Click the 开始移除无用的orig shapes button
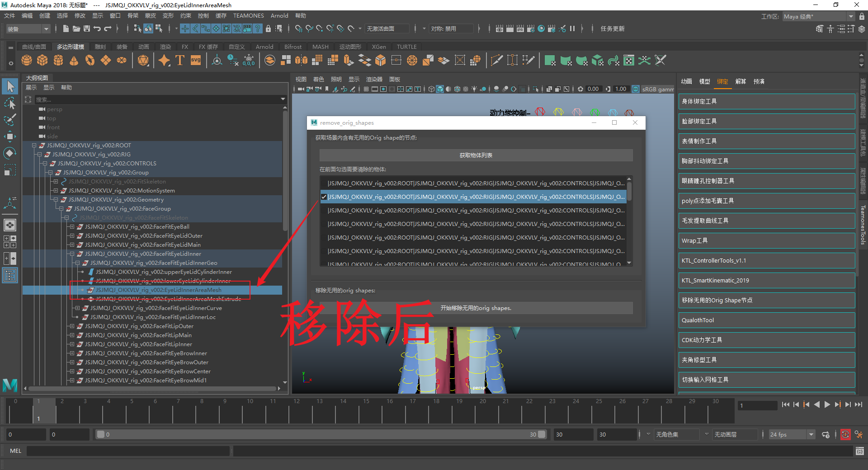 [x=476, y=308]
